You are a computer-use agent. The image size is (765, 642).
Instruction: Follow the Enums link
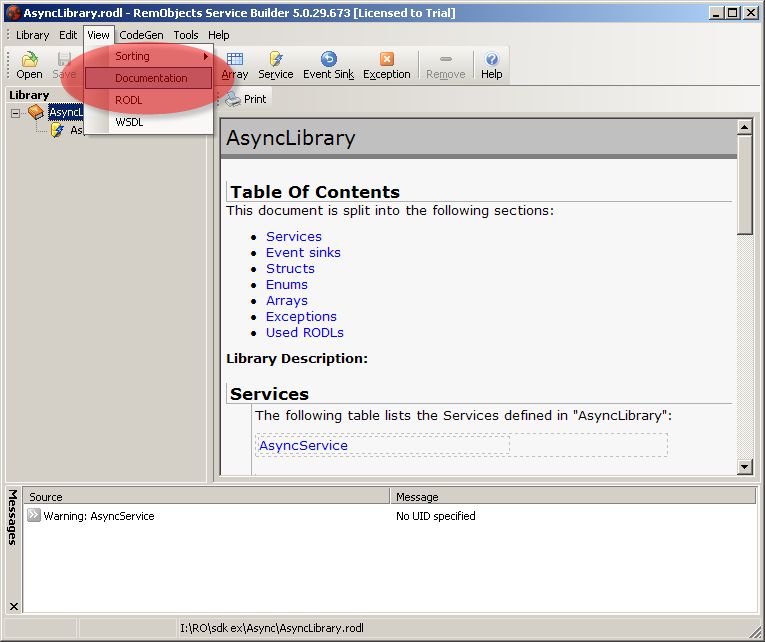pos(286,285)
